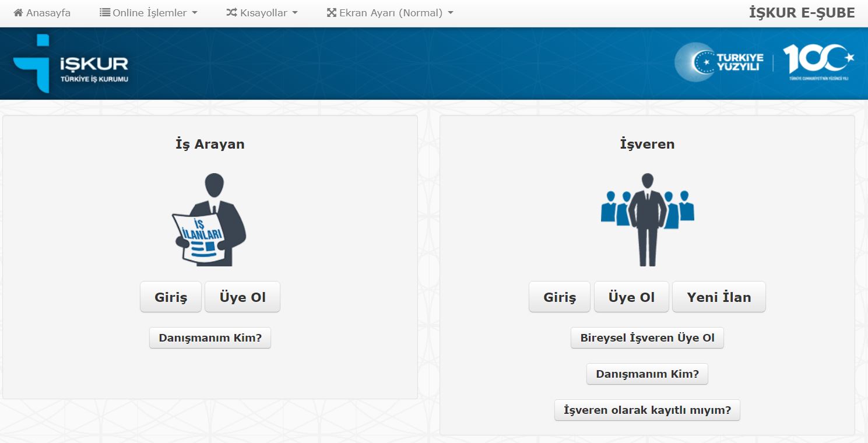Open the Online İşlemler dropdown menu

[149, 13]
